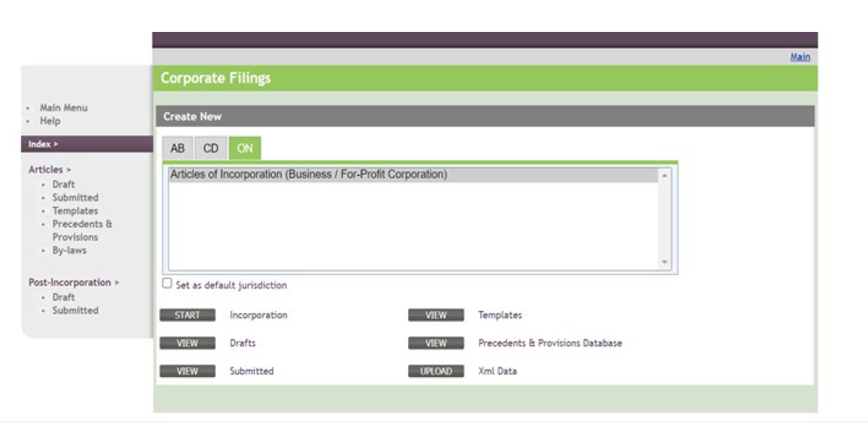
Task: Click START button for Incorporation
Action: click(x=187, y=315)
